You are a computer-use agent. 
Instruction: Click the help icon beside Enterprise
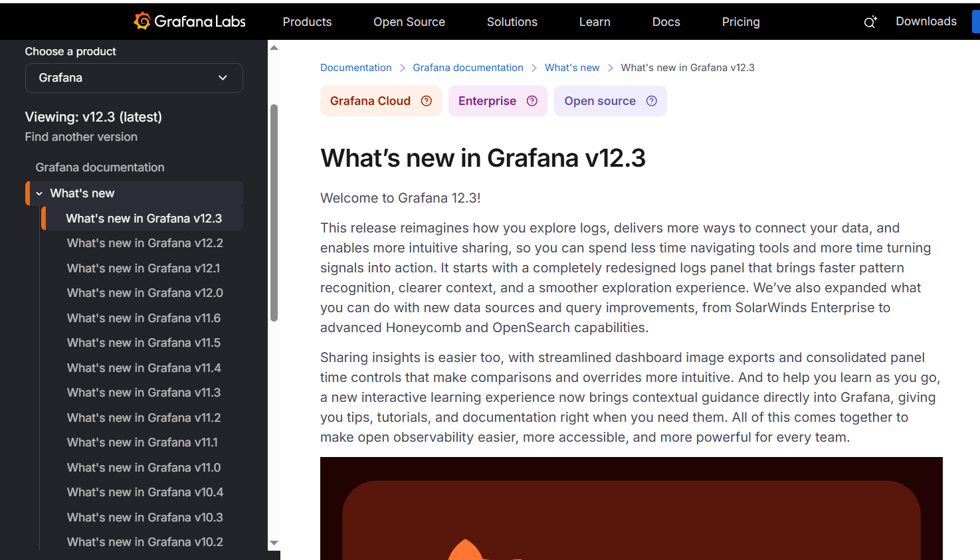532,101
